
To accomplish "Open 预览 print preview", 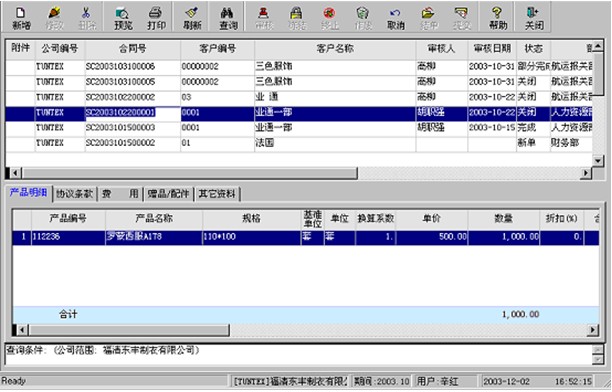I will [x=123, y=18].
